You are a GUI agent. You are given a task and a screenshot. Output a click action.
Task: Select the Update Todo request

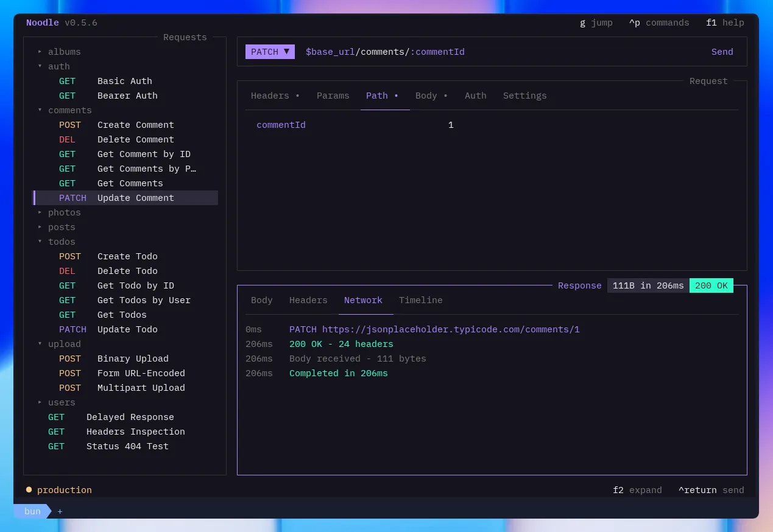click(x=125, y=329)
